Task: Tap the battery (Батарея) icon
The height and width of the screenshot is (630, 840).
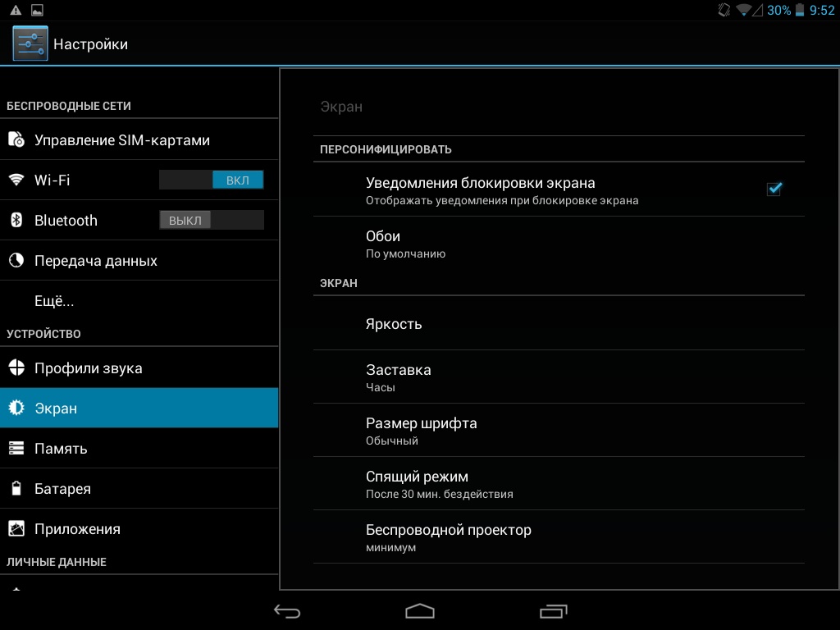Action: pos(16,489)
